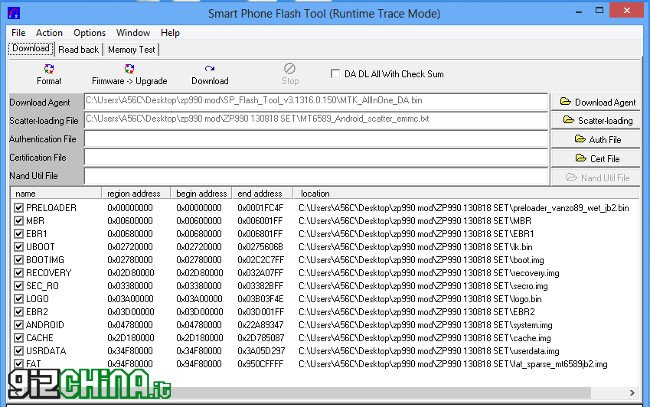Click end address 0x0001FC4F
The width and height of the screenshot is (650, 407).
[x=260, y=208]
